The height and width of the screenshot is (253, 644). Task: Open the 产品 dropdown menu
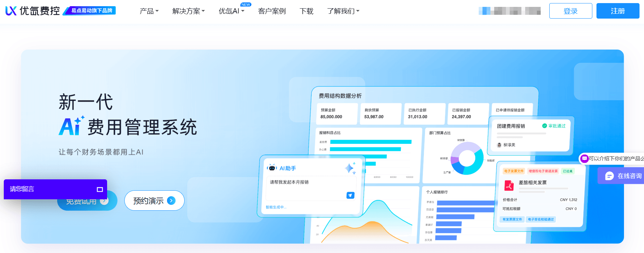click(x=149, y=11)
